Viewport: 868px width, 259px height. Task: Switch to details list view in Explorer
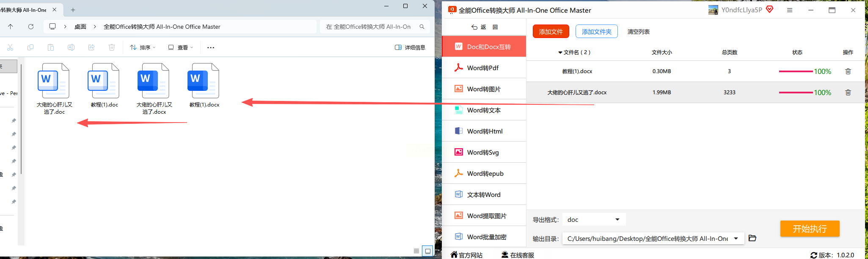pos(416,251)
